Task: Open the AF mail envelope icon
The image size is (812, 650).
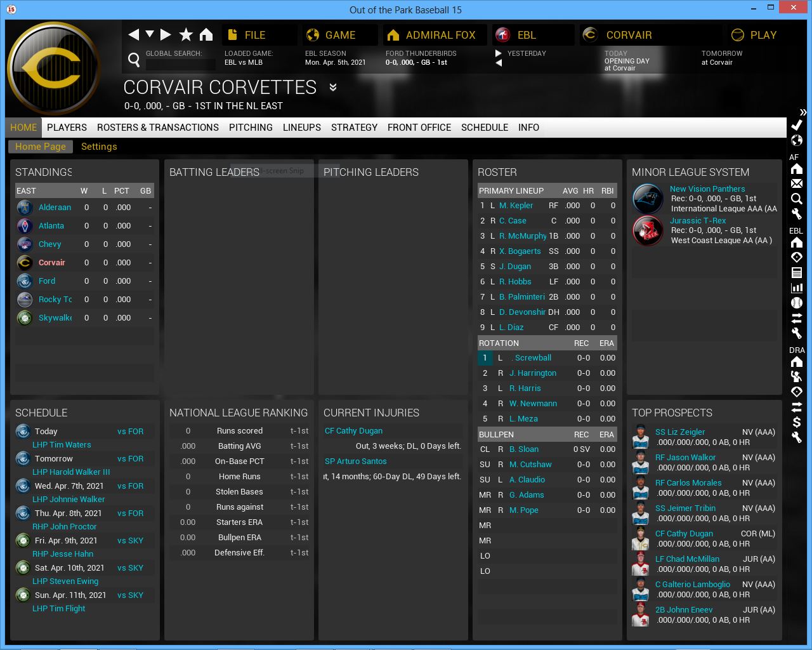Action: 797,183
